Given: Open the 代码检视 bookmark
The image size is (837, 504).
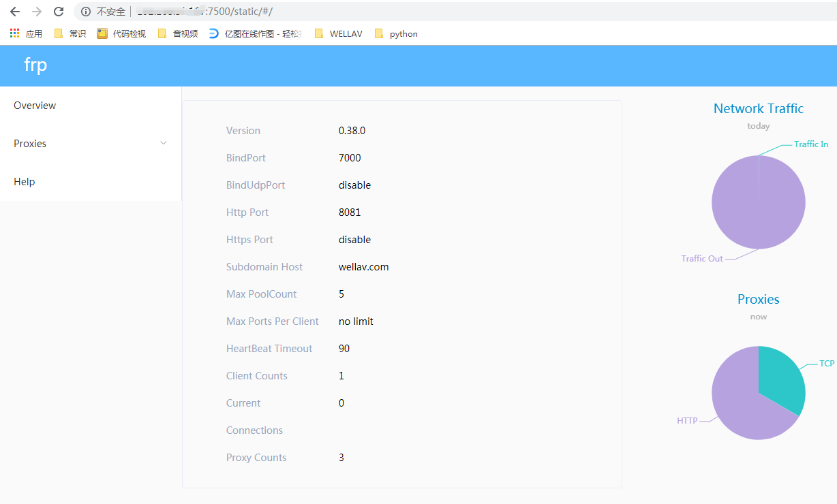Looking at the screenshot, I should [121, 33].
